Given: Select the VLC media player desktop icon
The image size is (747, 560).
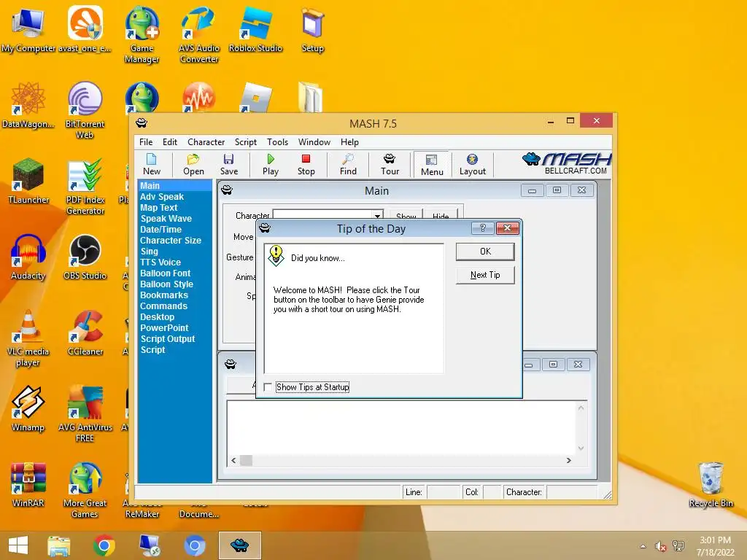Looking at the screenshot, I should point(28,338).
